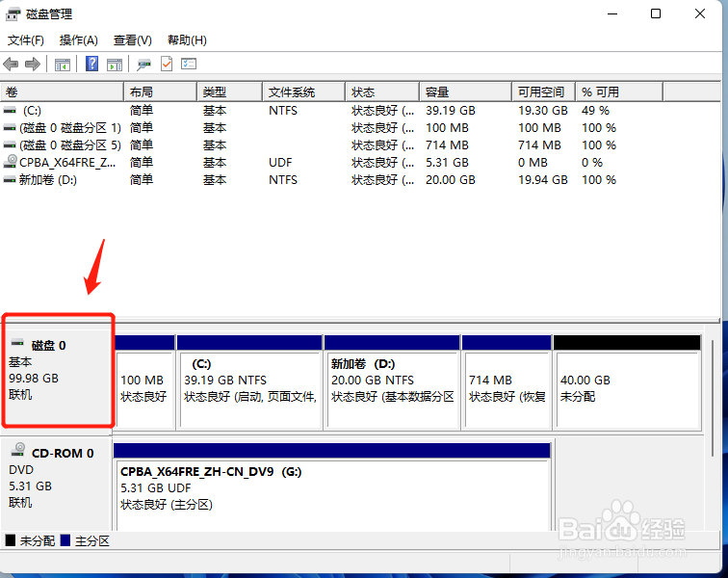Viewport: 728px width, 578px height.
Task: Click the 49 % available cell
Action: pos(595,111)
